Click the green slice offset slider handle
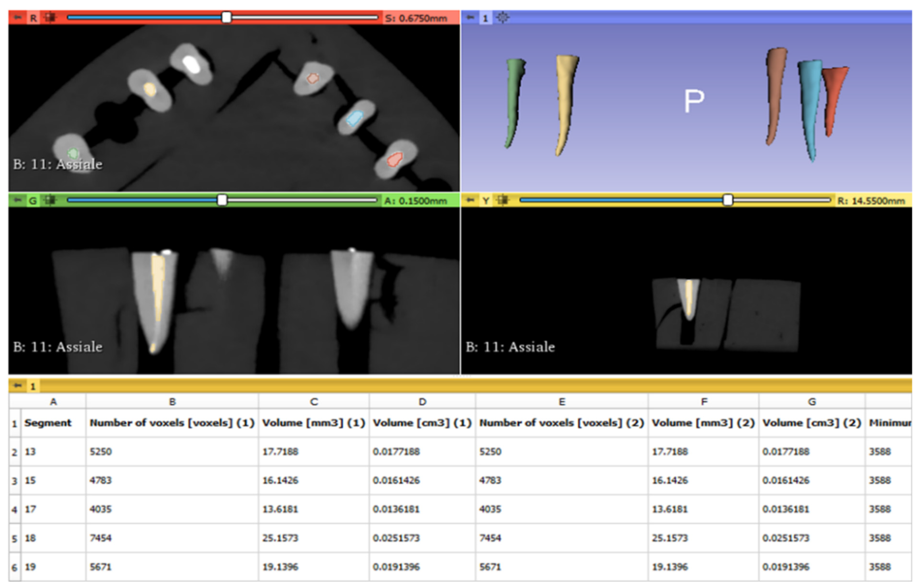This screenshot has height=588, width=918. click(x=222, y=200)
